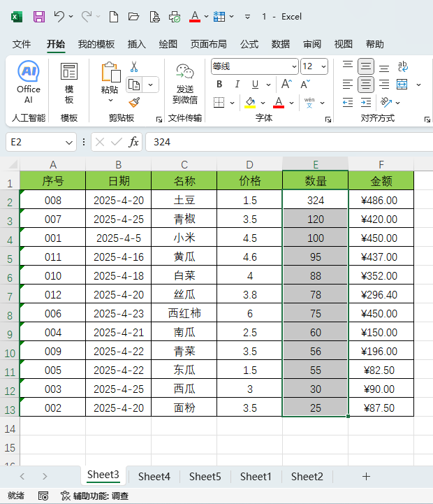433x504 pixels.
Task: Undo the last action
Action: [59, 16]
